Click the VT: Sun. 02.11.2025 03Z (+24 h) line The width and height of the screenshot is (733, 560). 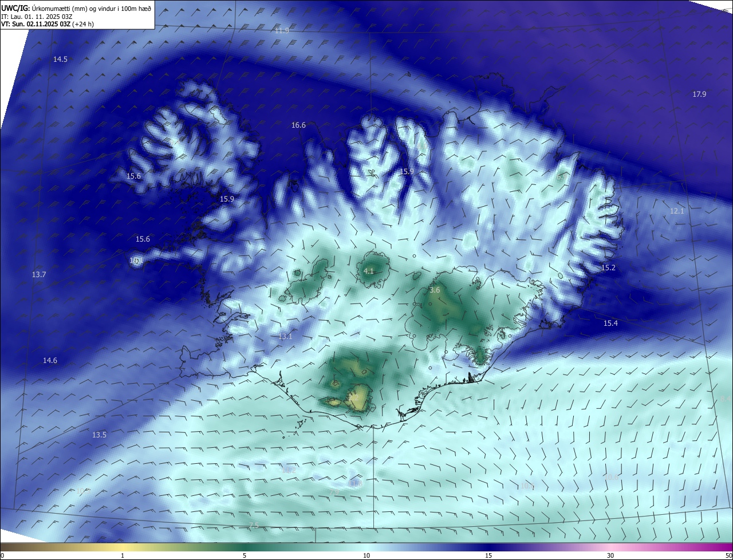pos(47,24)
